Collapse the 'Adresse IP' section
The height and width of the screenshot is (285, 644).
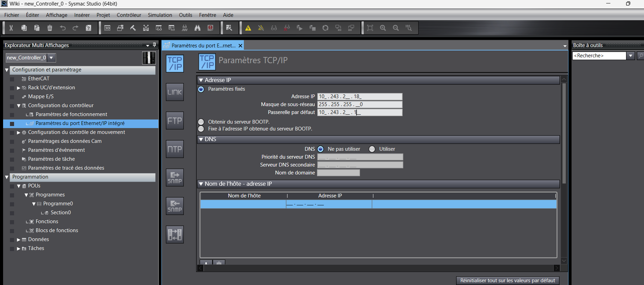coord(201,80)
